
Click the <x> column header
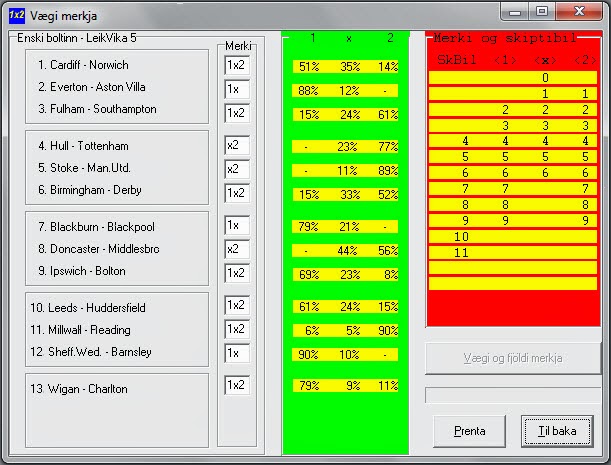545,60
